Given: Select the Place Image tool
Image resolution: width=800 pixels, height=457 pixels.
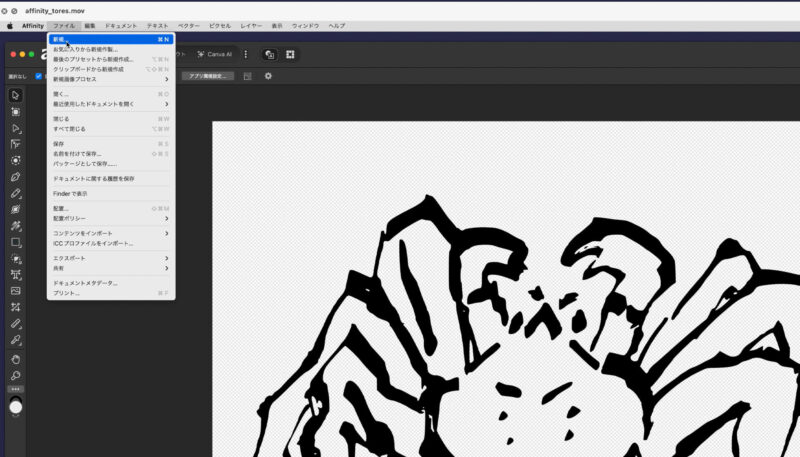Looking at the screenshot, I should pyautogui.click(x=15, y=291).
